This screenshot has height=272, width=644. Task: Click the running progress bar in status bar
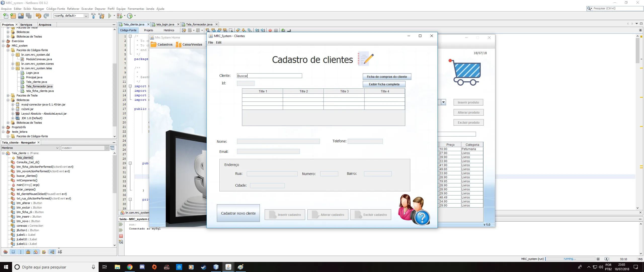coord(570,259)
